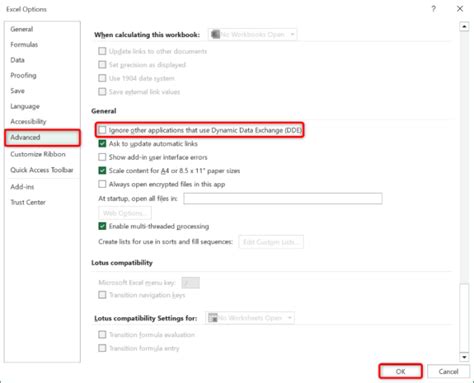
Task: Click the Microsoft Excel menu key field
Action: [191, 283]
